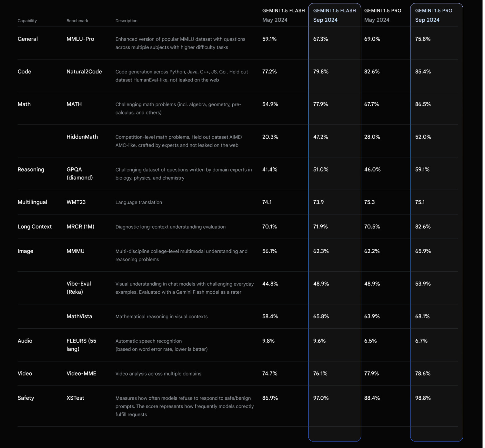Click the "General" capability label
The width and height of the screenshot is (485, 448).
28,39
